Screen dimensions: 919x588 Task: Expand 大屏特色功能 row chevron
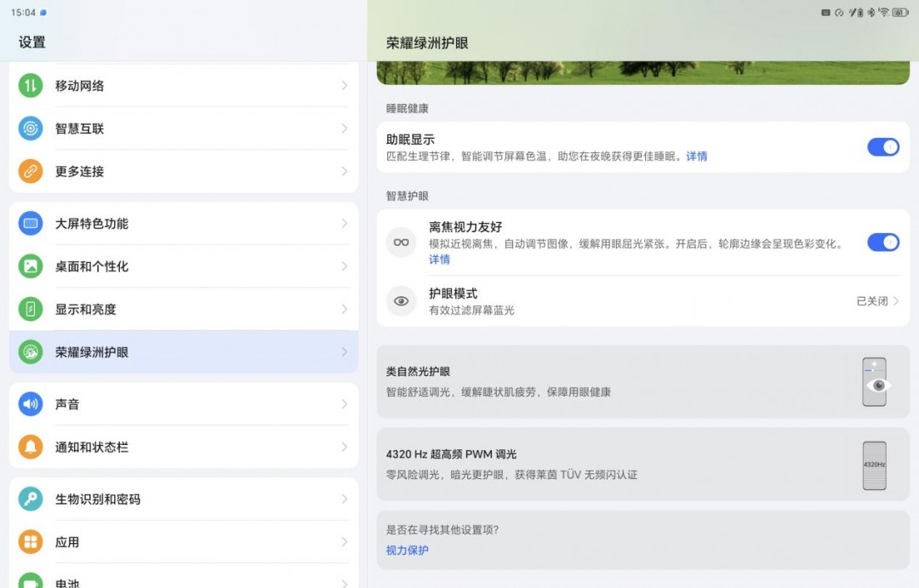coord(345,223)
